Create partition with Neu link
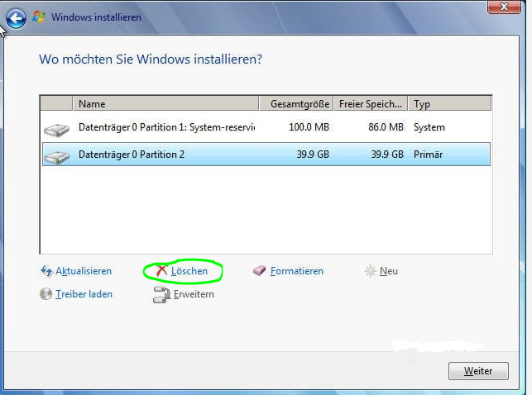Viewport: 532px width, 395px height. pyautogui.click(x=389, y=271)
